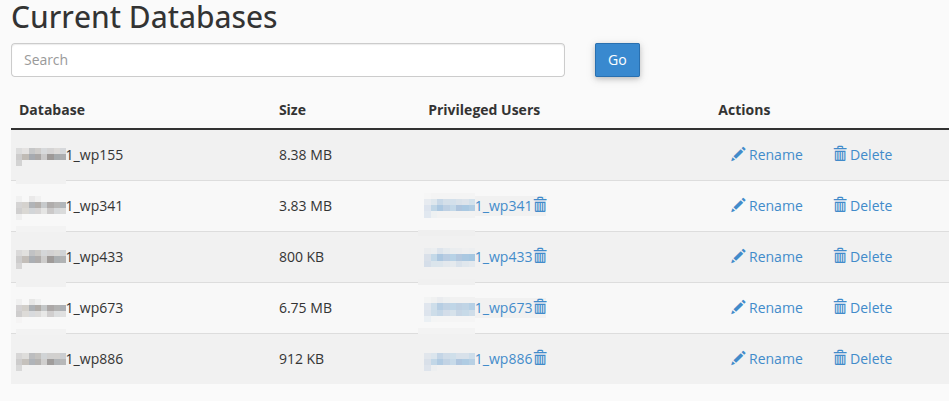Rename the 1_wp673 database
Screen dimensions: 949x401
click(x=767, y=308)
